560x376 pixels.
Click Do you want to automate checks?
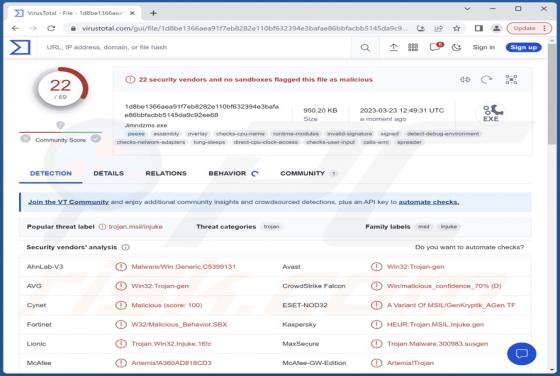point(469,247)
